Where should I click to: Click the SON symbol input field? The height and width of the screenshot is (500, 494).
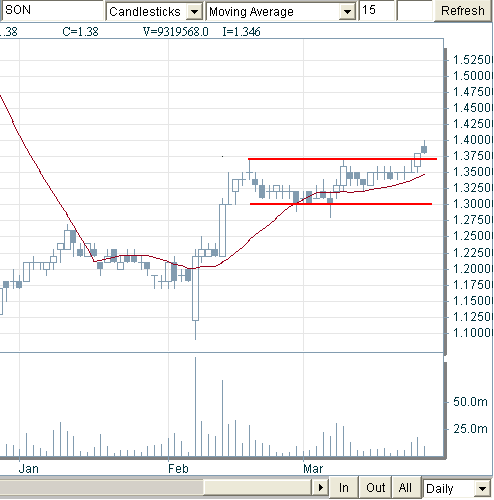click(x=53, y=11)
